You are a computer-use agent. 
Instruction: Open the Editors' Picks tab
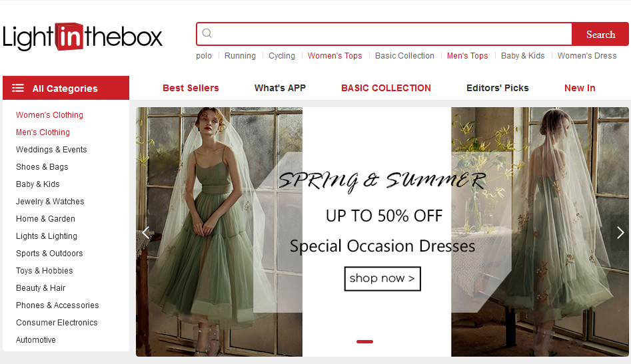click(x=497, y=88)
